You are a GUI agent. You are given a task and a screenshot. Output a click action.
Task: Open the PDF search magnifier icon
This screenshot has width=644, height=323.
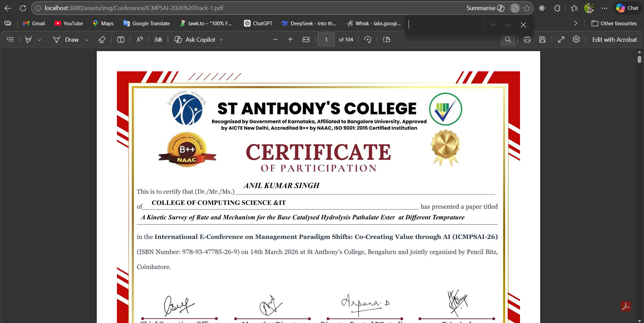tap(508, 40)
